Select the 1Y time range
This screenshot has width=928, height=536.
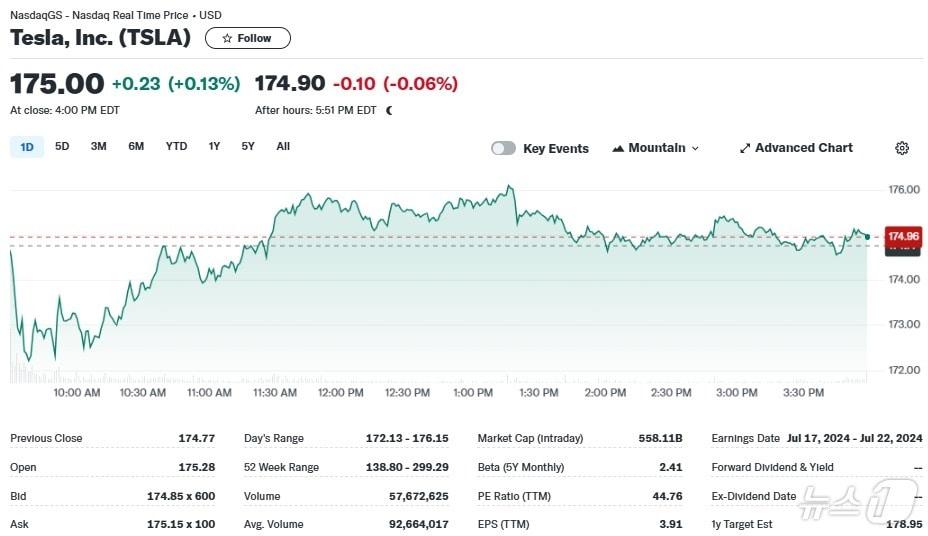[x=214, y=147]
